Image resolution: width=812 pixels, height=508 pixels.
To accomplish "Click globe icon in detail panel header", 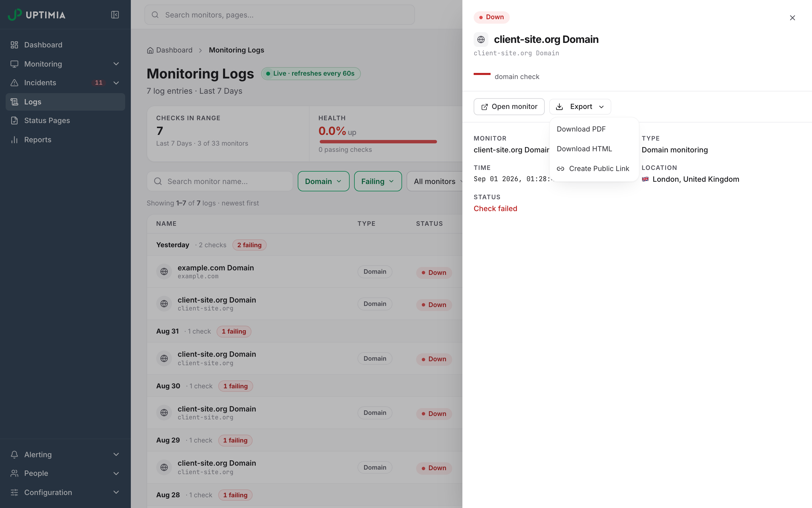I will pyautogui.click(x=481, y=40).
